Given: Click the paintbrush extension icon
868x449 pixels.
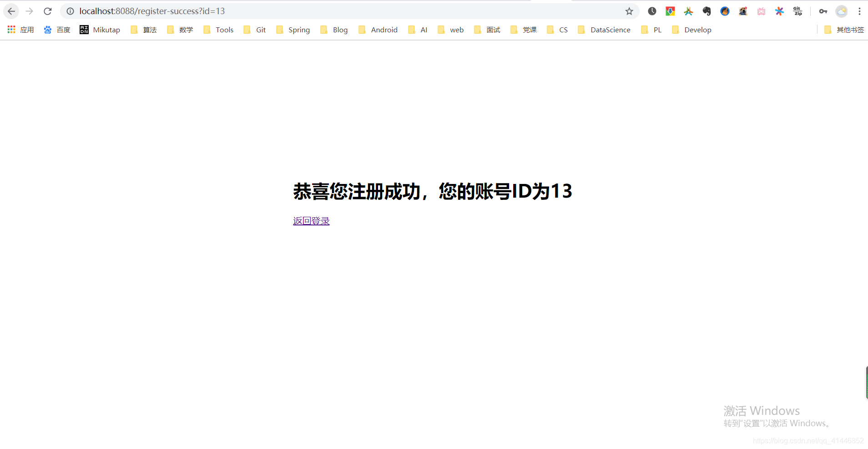Looking at the screenshot, I should 725,11.
